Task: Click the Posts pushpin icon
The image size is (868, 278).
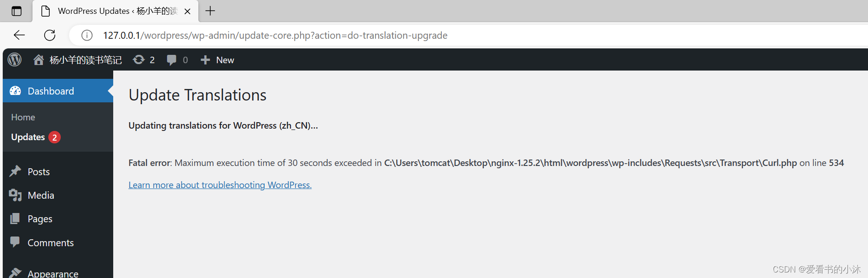Action: click(x=15, y=172)
